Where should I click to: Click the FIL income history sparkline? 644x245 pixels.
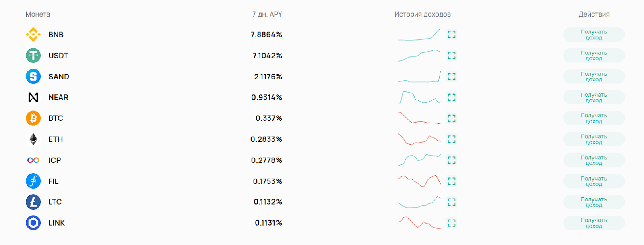point(419,181)
